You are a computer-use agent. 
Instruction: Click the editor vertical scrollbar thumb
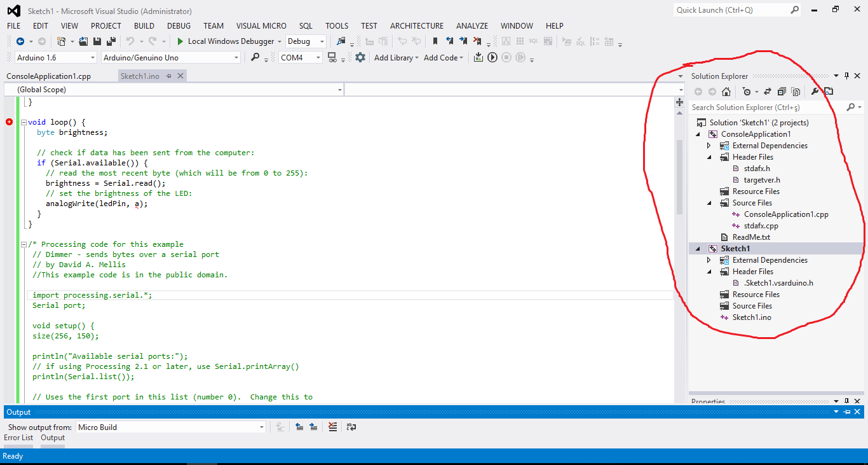click(x=679, y=177)
